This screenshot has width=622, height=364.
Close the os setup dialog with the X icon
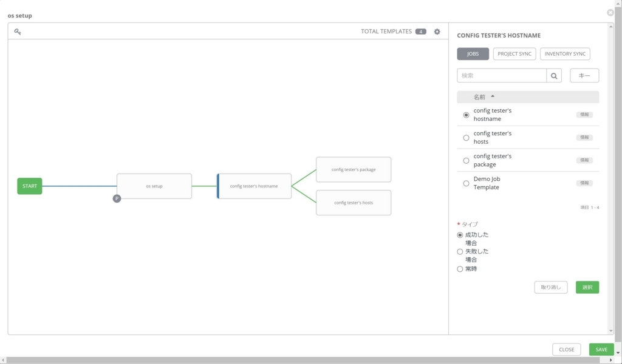pyautogui.click(x=610, y=13)
